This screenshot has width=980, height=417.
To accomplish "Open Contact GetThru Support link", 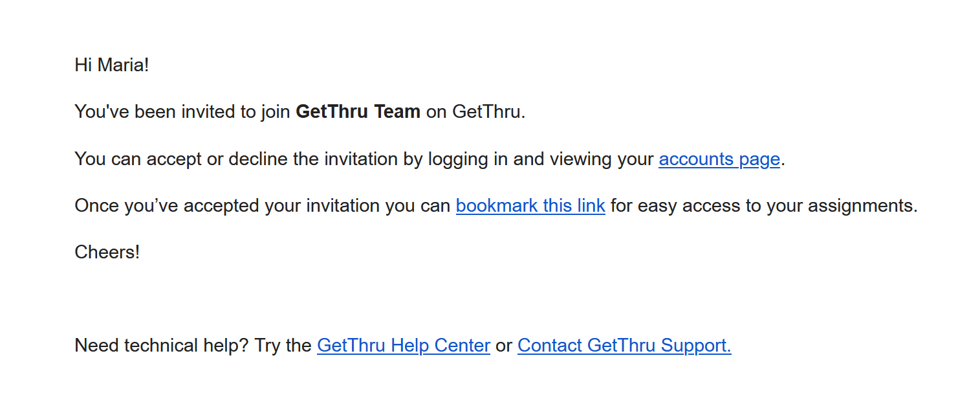I will pos(624,346).
